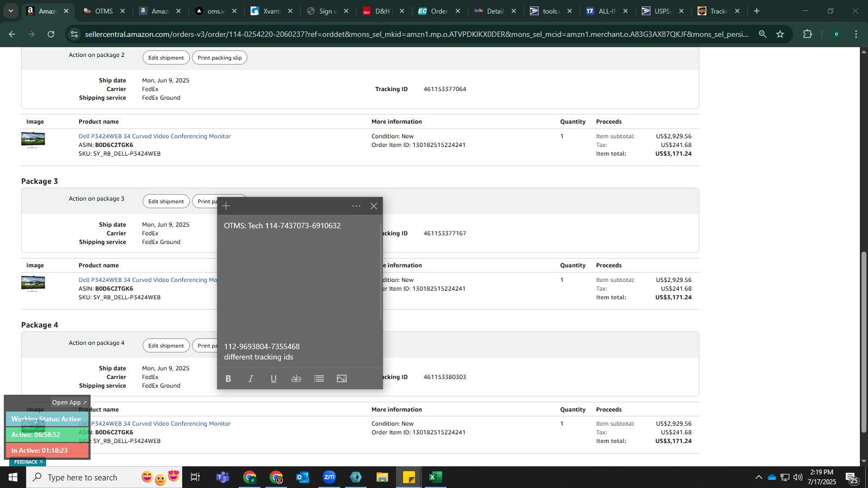Switch to the Xvantage tab
This screenshot has height=488, width=868.
(x=271, y=11)
